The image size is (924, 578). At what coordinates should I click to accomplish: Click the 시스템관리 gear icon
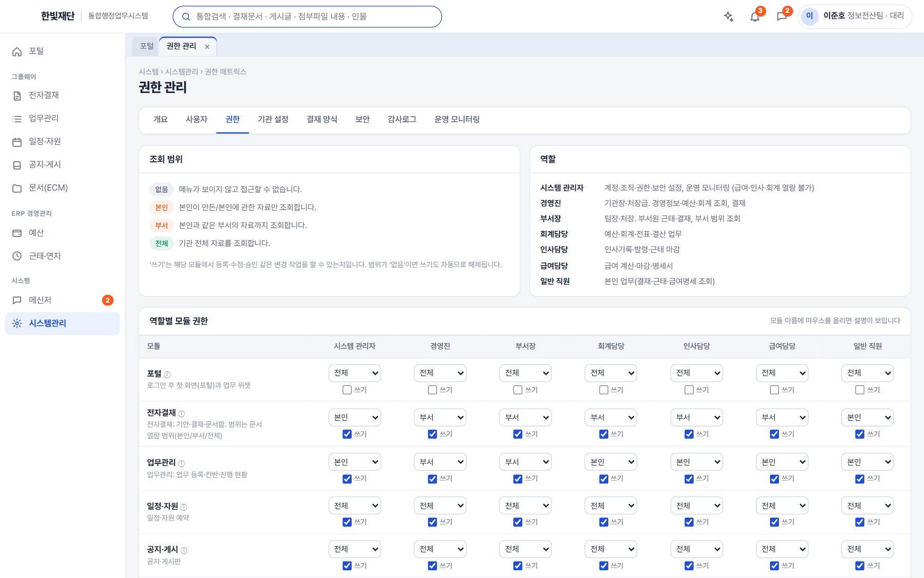(x=17, y=323)
